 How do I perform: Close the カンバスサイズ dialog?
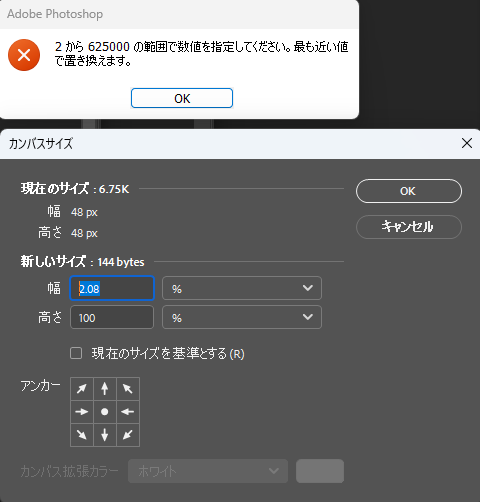point(467,143)
